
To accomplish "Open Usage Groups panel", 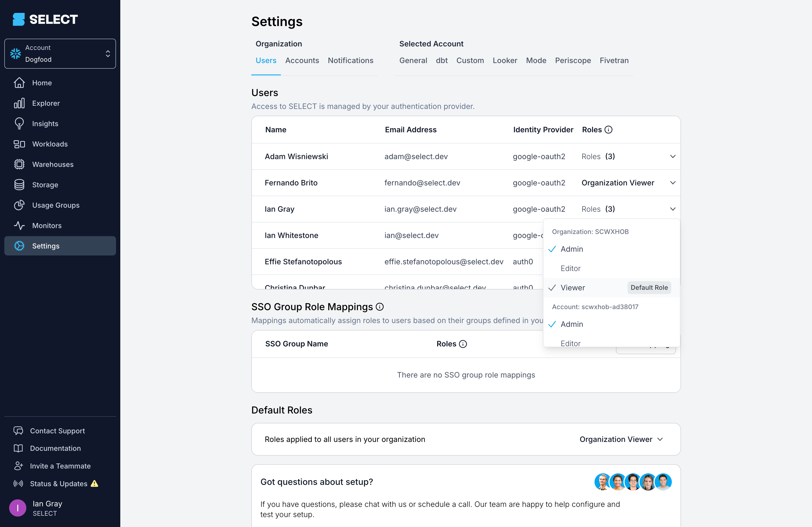I will 56,205.
